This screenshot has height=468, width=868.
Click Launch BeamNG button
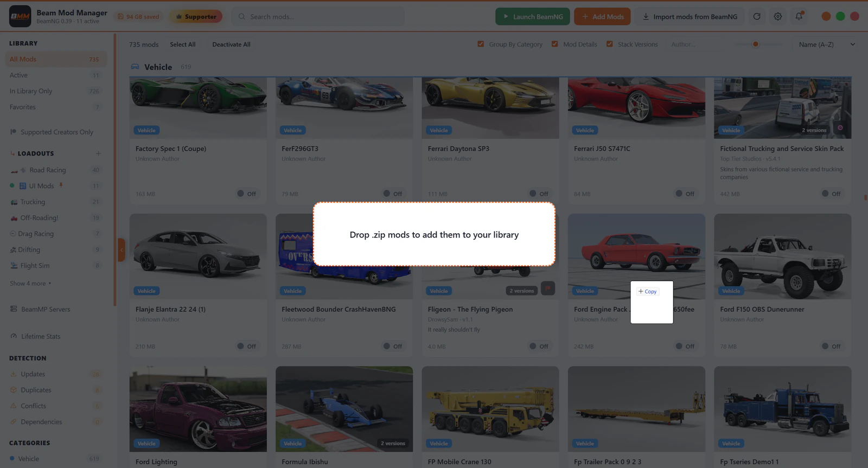coord(532,17)
